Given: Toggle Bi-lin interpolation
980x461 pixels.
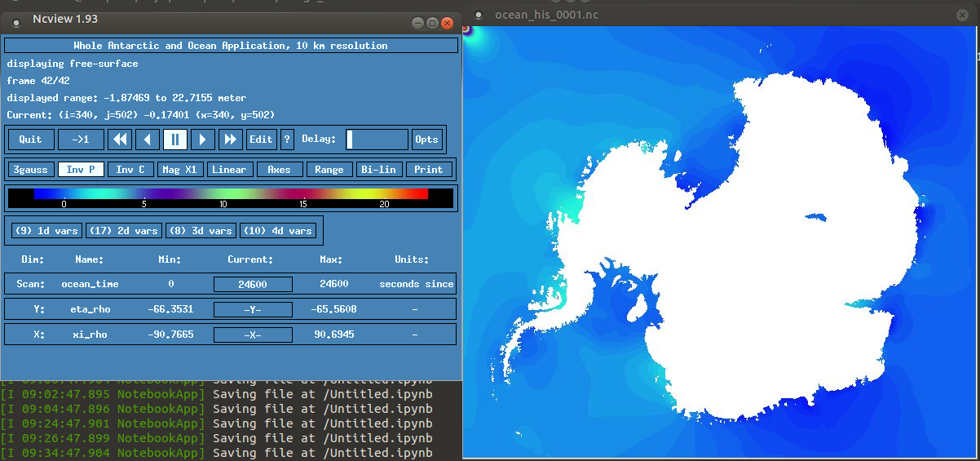Looking at the screenshot, I should click(378, 170).
